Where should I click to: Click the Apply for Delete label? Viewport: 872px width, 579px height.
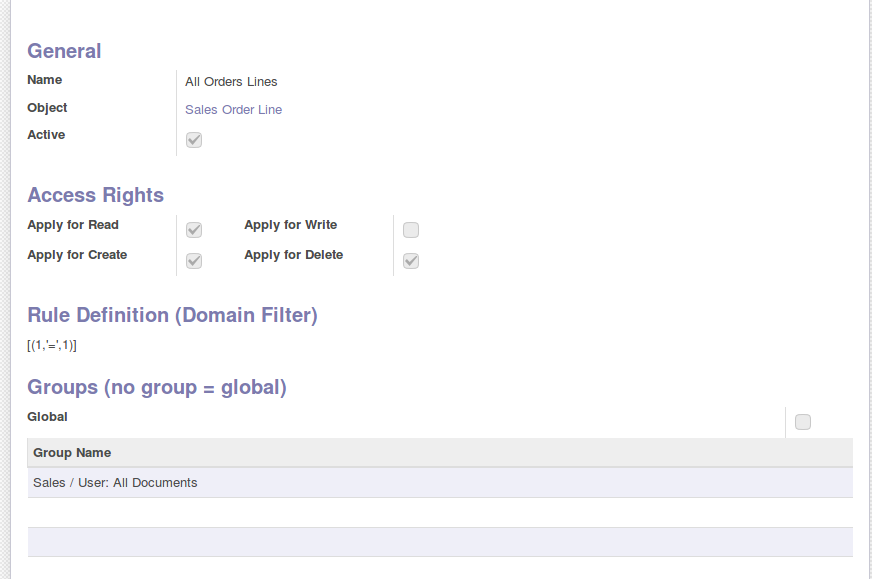294,255
